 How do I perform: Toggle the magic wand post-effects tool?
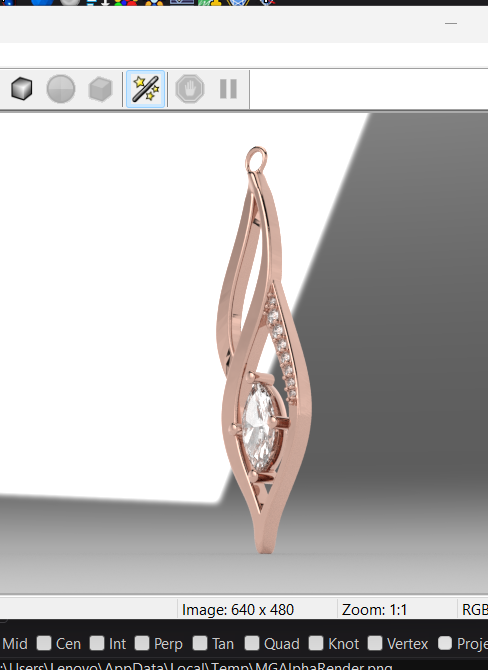[145, 89]
